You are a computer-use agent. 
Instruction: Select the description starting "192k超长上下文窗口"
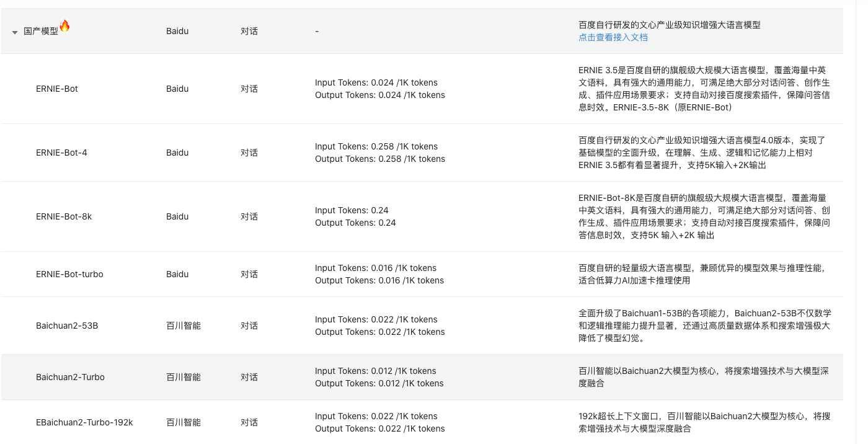click(x=704, y=422)
